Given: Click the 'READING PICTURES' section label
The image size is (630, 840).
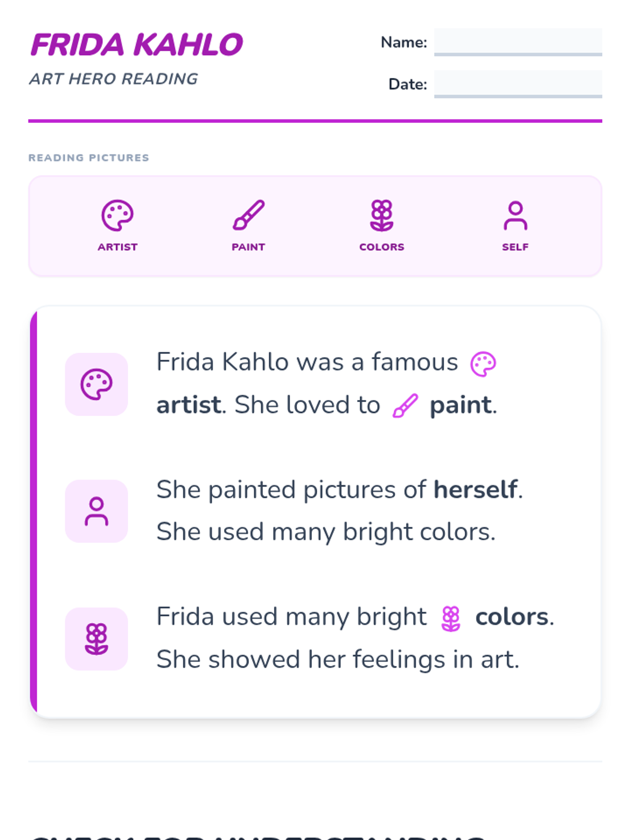Looking at the screenshot, I should pos(89,157).
